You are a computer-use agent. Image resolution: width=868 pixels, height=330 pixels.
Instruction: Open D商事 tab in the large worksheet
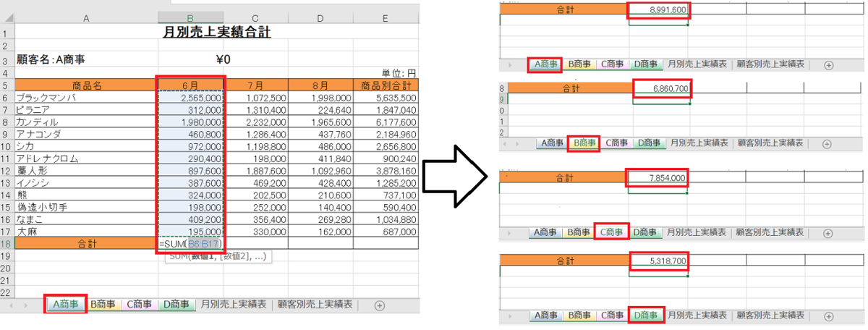click(x=176, y=305)
